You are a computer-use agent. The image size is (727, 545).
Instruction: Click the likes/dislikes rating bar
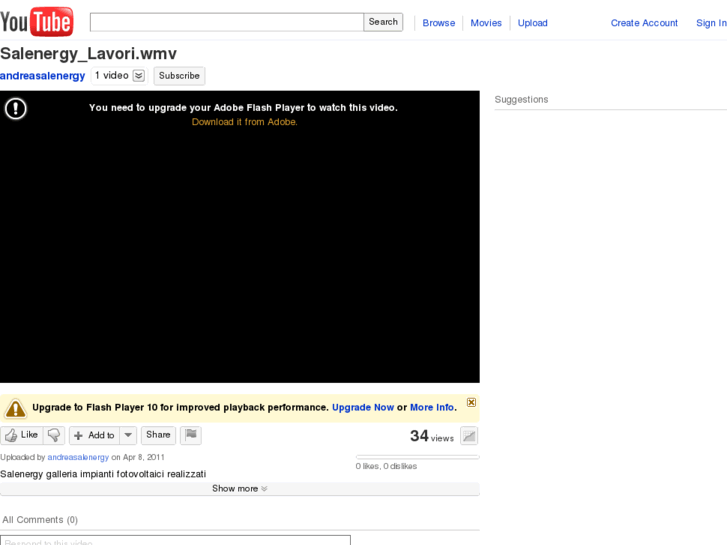coord(417,457)
